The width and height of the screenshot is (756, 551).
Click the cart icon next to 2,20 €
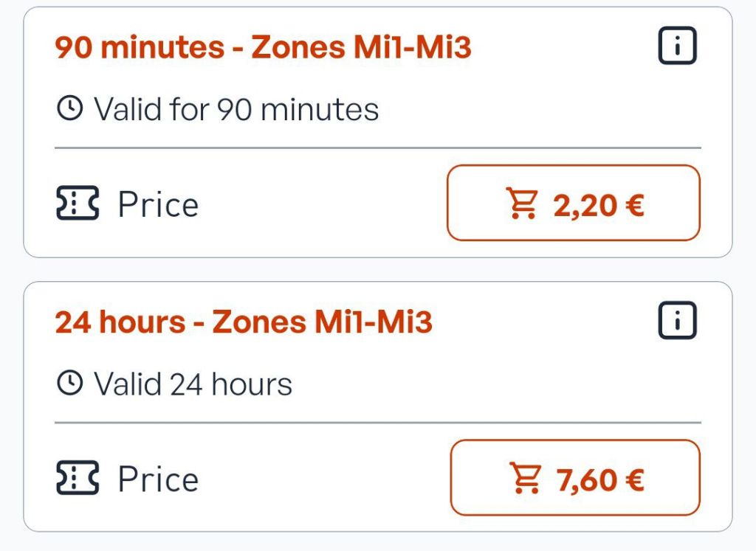(x=522, y=204)
